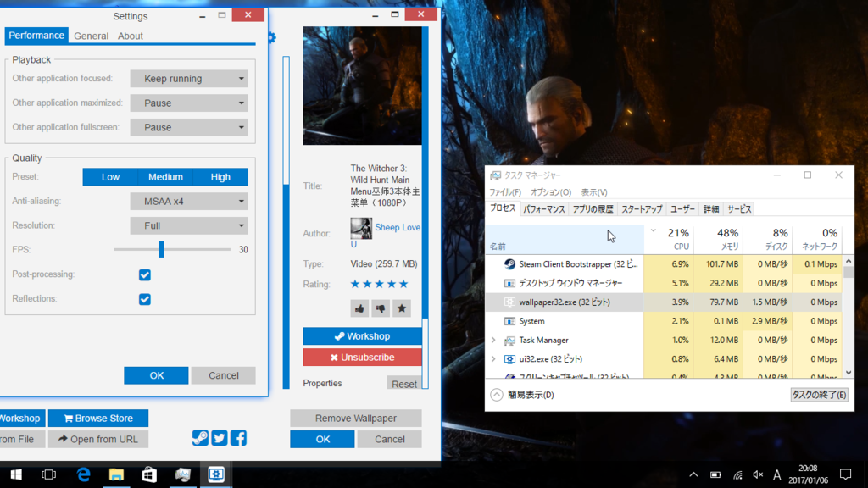The image size is (868, 488).
Task: Open Other application focused dropdown
Action: [x=189, y=79]
